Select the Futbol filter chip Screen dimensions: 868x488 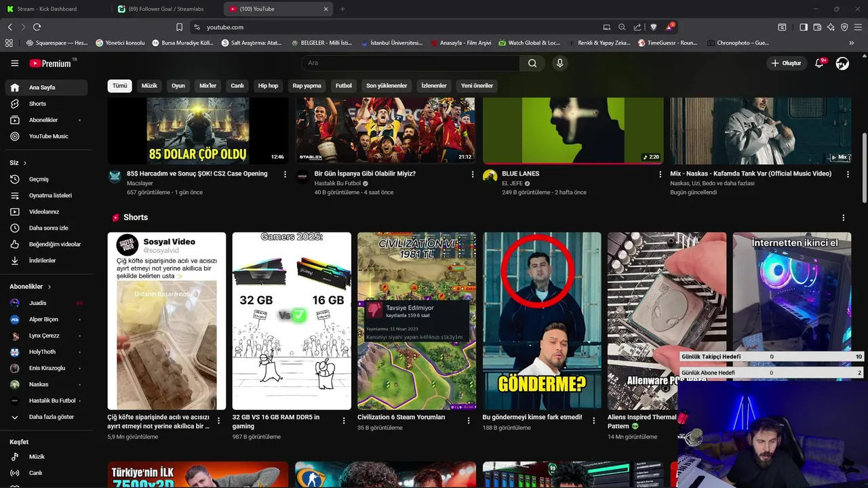pos(344,86)
